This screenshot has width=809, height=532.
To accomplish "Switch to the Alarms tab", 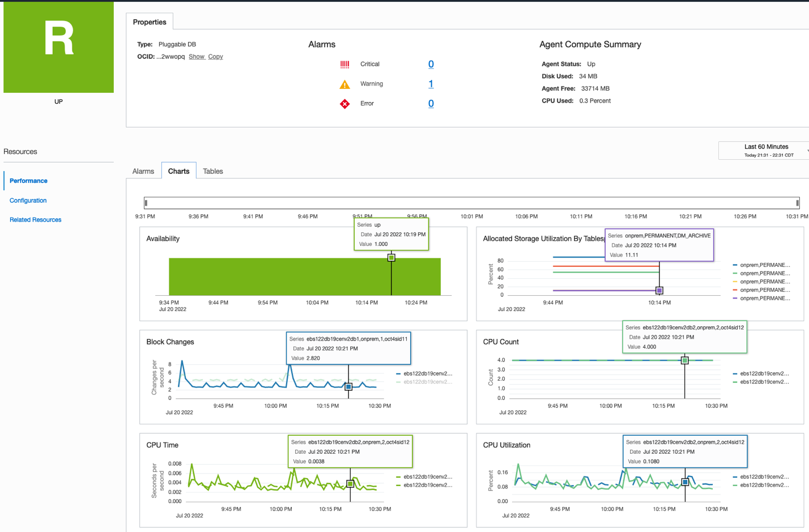I will (143, 171).
